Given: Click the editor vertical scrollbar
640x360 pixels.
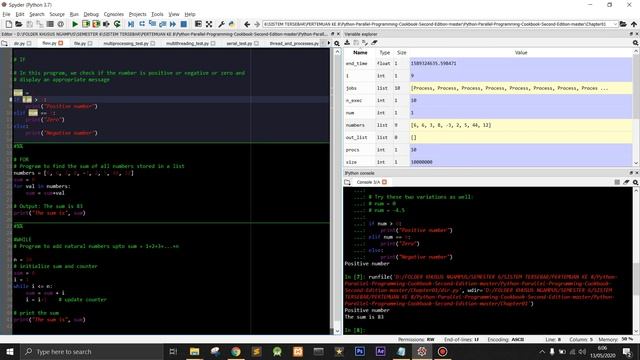Looking at the screenshot, I should point(337,191).
